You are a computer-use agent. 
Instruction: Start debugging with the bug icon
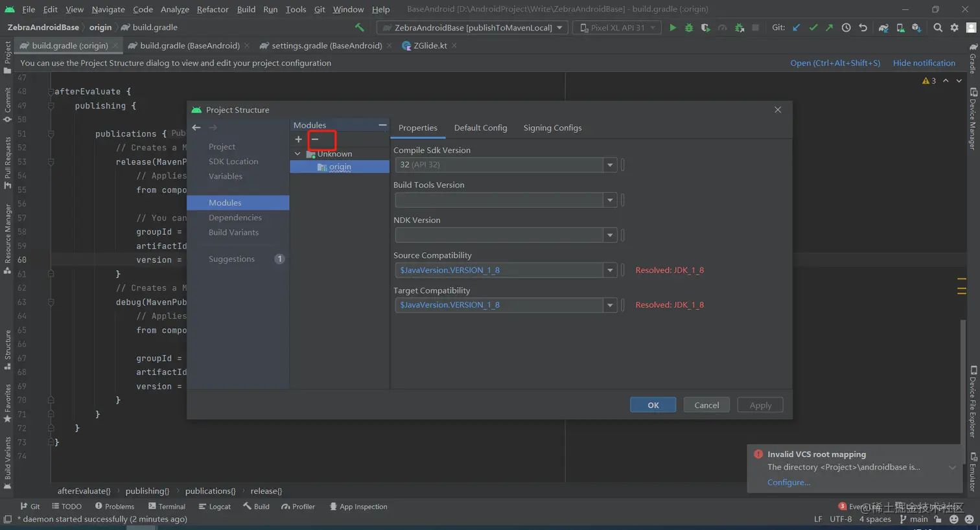point(689,28)
